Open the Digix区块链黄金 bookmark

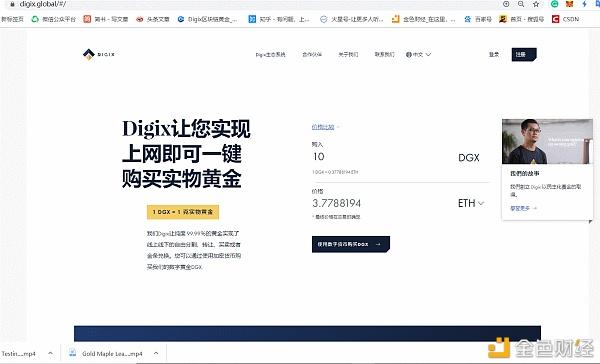click(x=207, y=19)
